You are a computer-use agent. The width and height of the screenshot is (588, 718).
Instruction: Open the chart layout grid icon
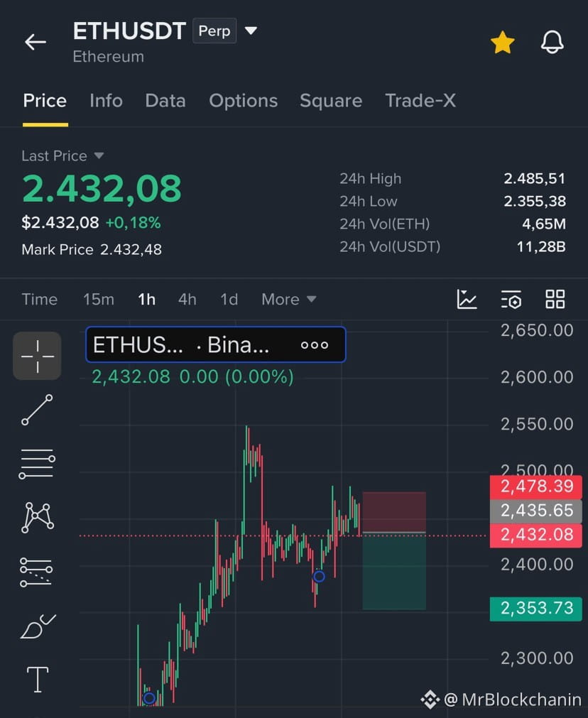(x=555, y=300)
